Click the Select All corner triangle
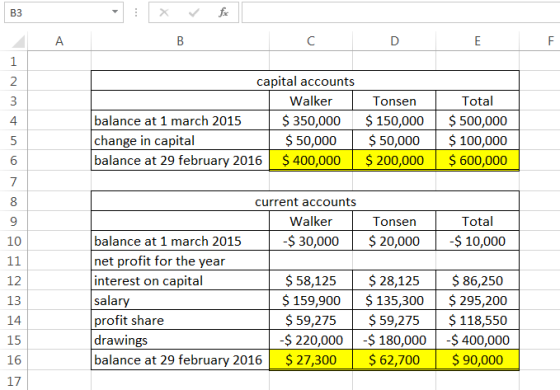Image resolution: width=560 pixels, height=390 pixels. coord(19,41)
